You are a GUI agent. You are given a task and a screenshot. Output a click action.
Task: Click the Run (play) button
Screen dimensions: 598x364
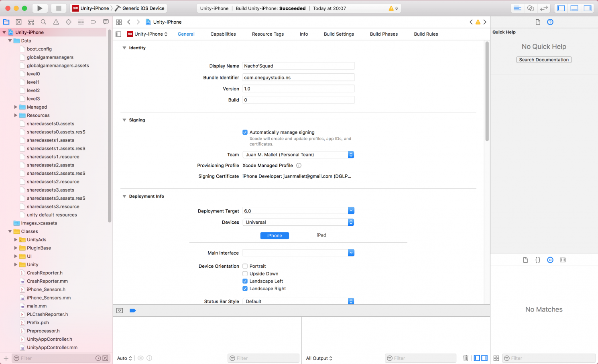[x=39, y=8]
